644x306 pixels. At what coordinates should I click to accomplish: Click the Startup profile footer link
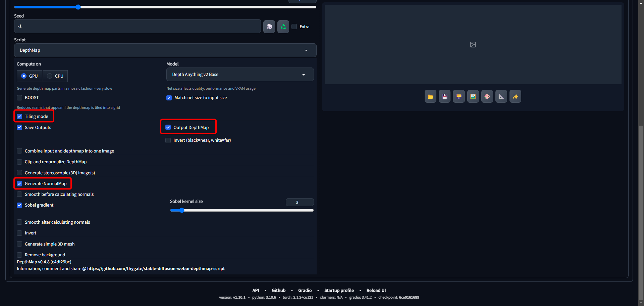pyautogui.click(x=339, y=291)
